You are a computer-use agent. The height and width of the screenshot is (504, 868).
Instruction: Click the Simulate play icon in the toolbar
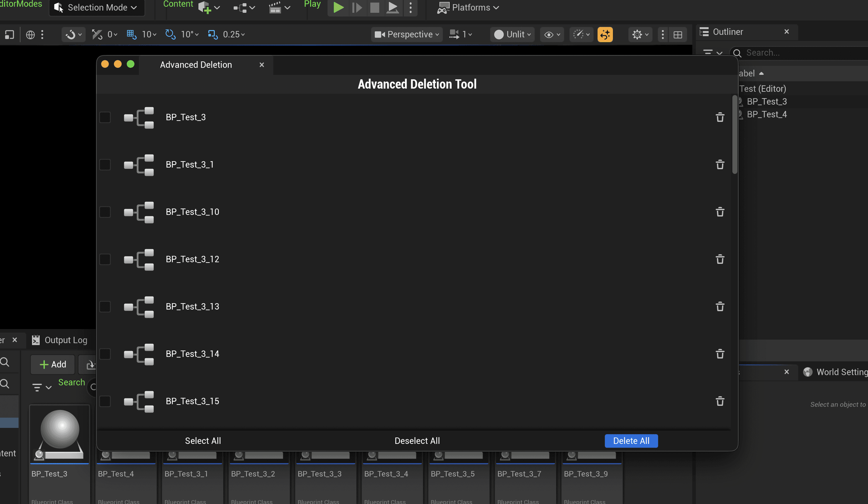[392, 7]
